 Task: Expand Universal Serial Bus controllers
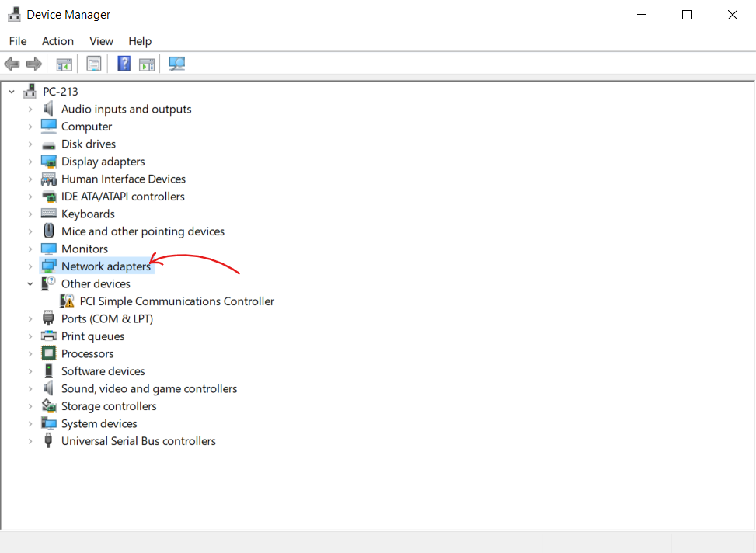click(30, 441)
